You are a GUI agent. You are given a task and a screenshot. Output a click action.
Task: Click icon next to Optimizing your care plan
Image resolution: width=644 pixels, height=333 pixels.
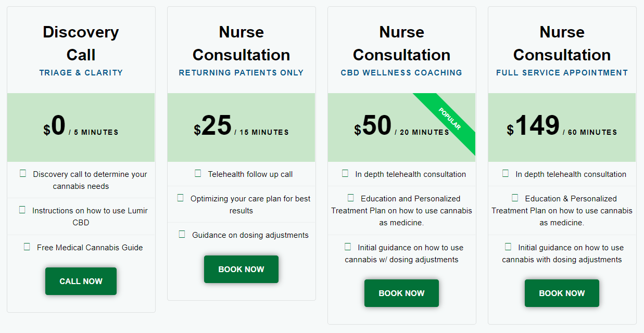[x=181, y=198]
